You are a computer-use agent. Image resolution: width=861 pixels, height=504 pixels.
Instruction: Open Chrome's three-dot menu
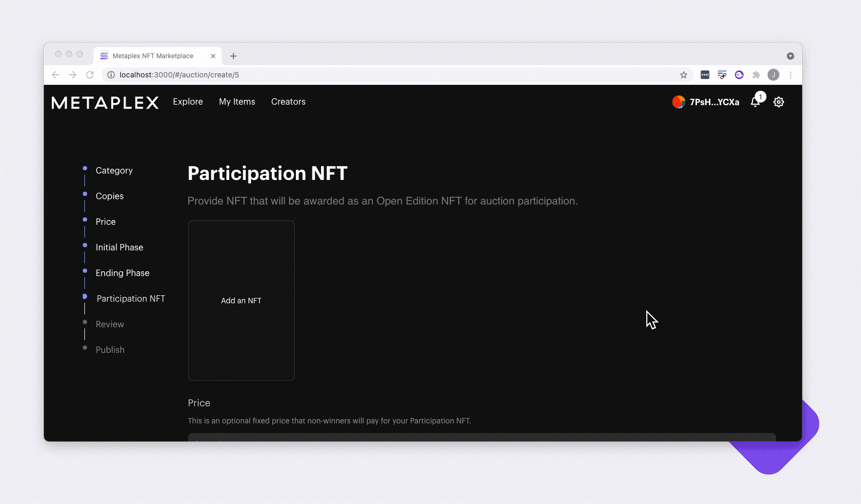[791, 75]
